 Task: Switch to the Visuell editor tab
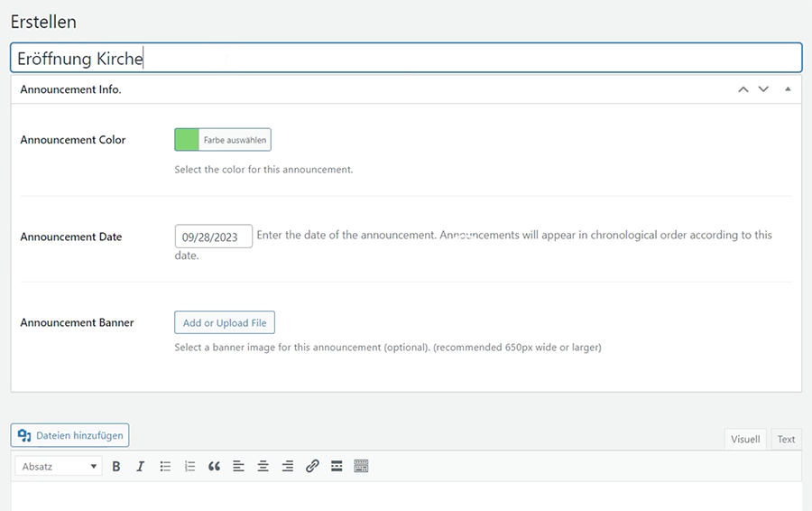[745, 439]
